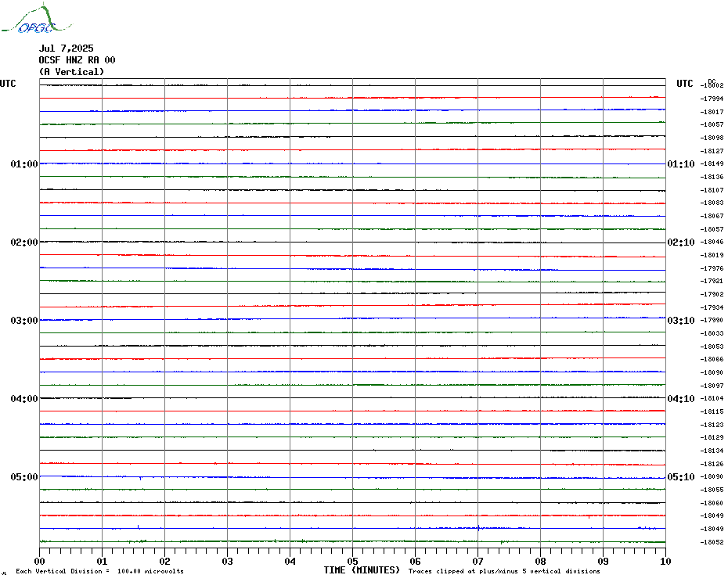The image size is (728, 582).
Task: Click the 01 minute axis label
Action: pyautogui.click(x=102, y=562)
